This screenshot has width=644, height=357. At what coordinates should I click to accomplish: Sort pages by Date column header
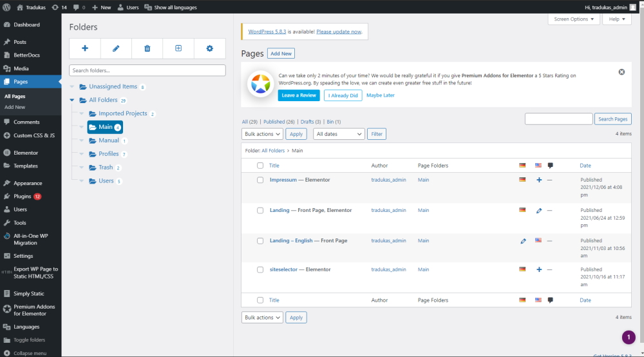pos(585,166)
